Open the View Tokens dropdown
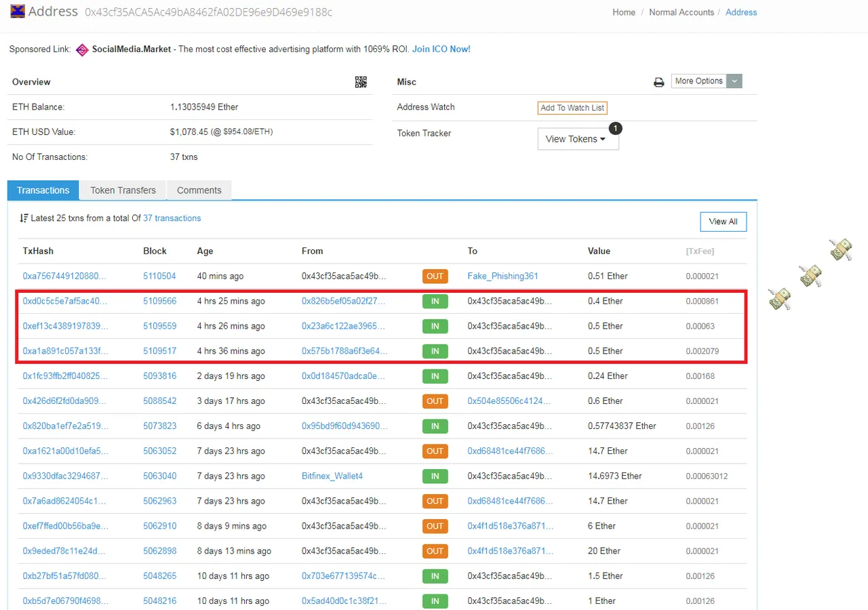 click(578, 139)
